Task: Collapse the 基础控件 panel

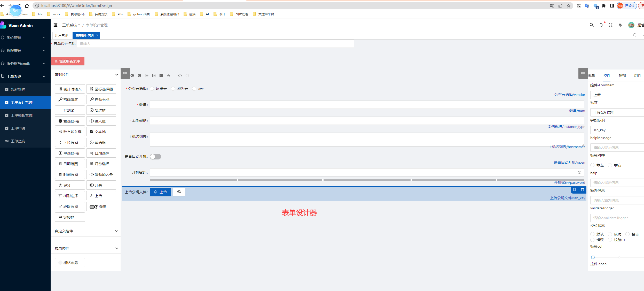Action: point(116,75)
